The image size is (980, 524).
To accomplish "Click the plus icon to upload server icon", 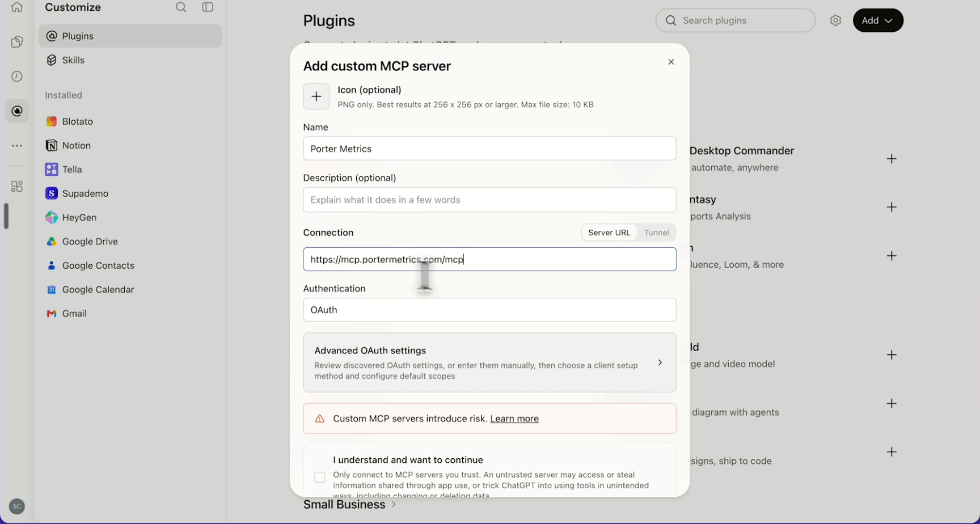I will [316, 96].
